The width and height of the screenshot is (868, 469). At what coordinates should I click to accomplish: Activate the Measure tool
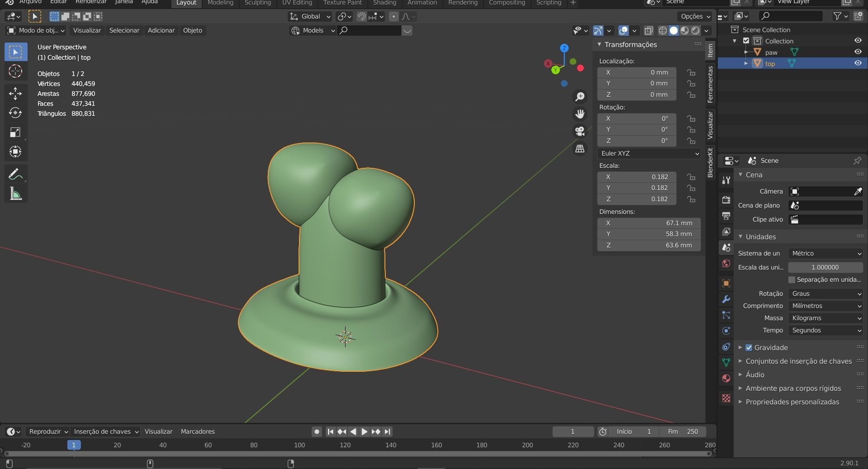coord(16,194)
